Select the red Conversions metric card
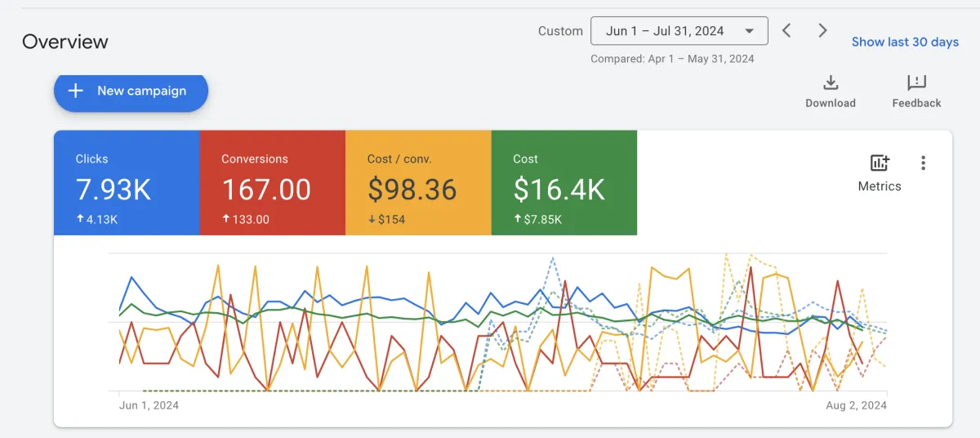Image resolution: width=980 pixels, height=438 pixels. 272,182
